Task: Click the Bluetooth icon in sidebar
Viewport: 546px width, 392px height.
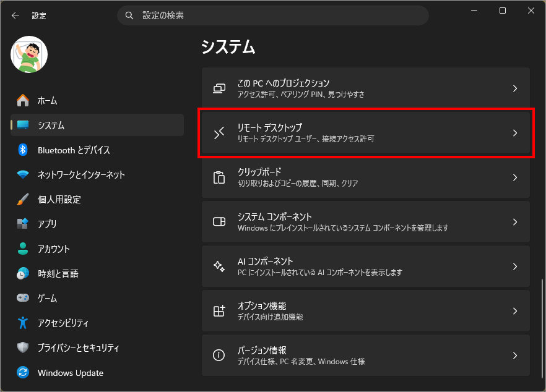Action: 23,150
